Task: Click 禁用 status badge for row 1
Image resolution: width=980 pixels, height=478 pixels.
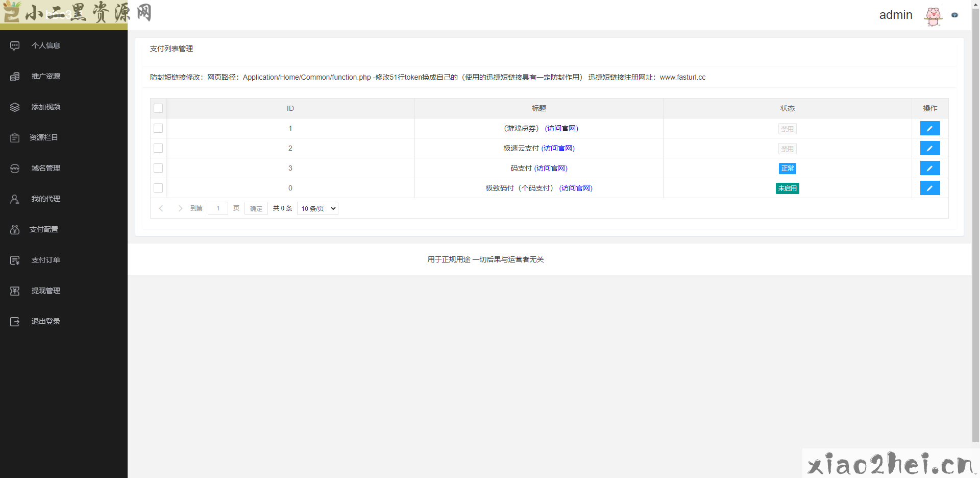Action: click(x=787, y=129)
